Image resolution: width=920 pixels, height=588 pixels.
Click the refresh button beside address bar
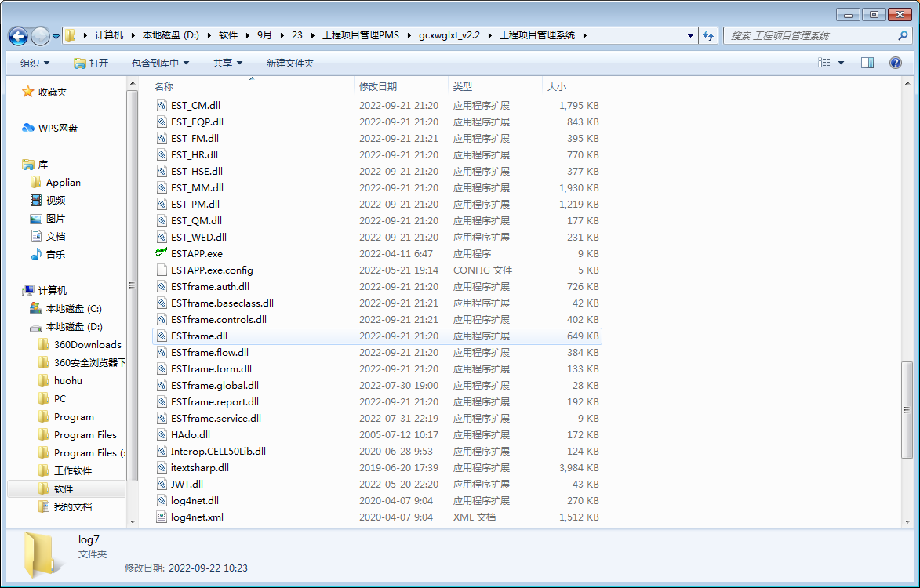pyautogui.click(x=708, y=36)
